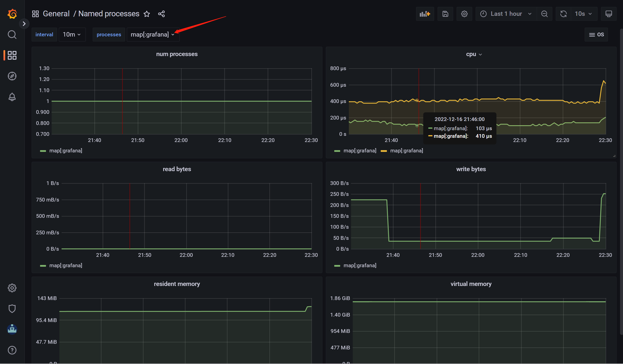
Task: Click green color swatch in num processes legend
Action: point(43,151)
